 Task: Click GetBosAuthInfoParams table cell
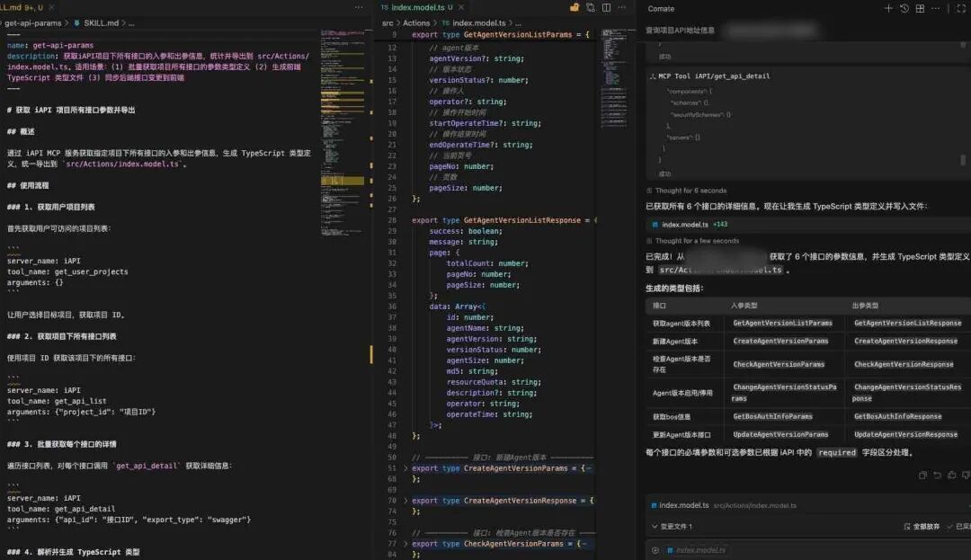coord(773,416)
